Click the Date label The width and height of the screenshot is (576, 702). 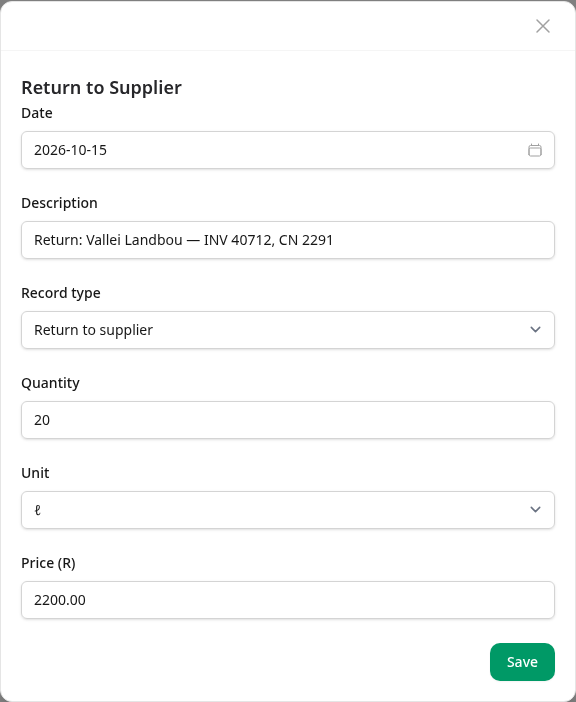(x=37, y=113)
